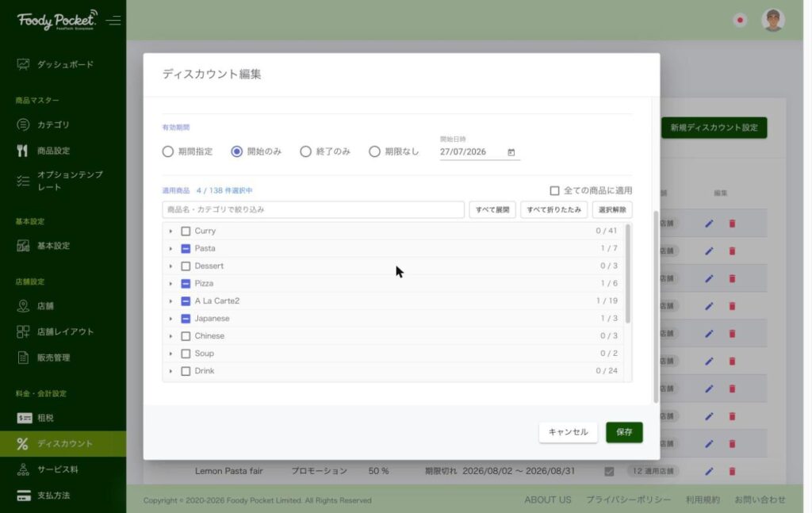This screenshot has height=513, width=812.
Task: Open the ABOUT US footer link
Action: pos(547,500)
